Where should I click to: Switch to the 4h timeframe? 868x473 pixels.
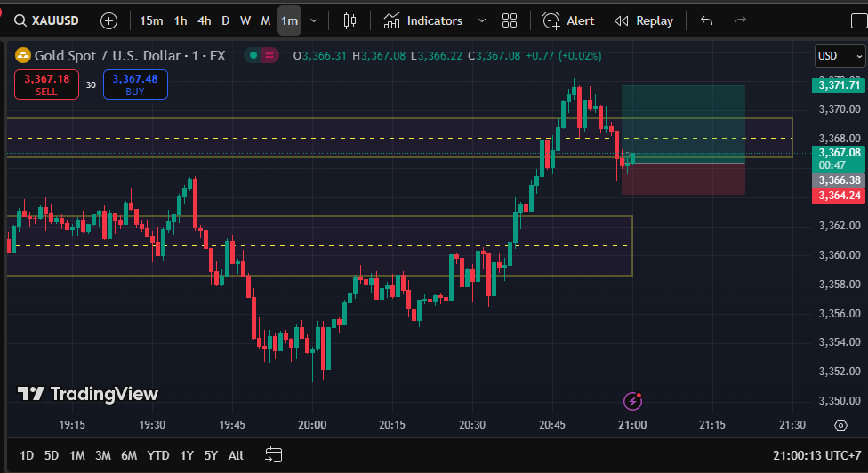(x=205, y=21)
